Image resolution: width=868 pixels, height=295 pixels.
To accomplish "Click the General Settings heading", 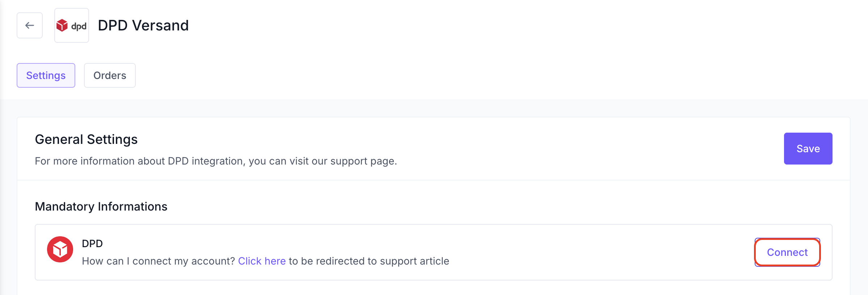I will 86,139.
